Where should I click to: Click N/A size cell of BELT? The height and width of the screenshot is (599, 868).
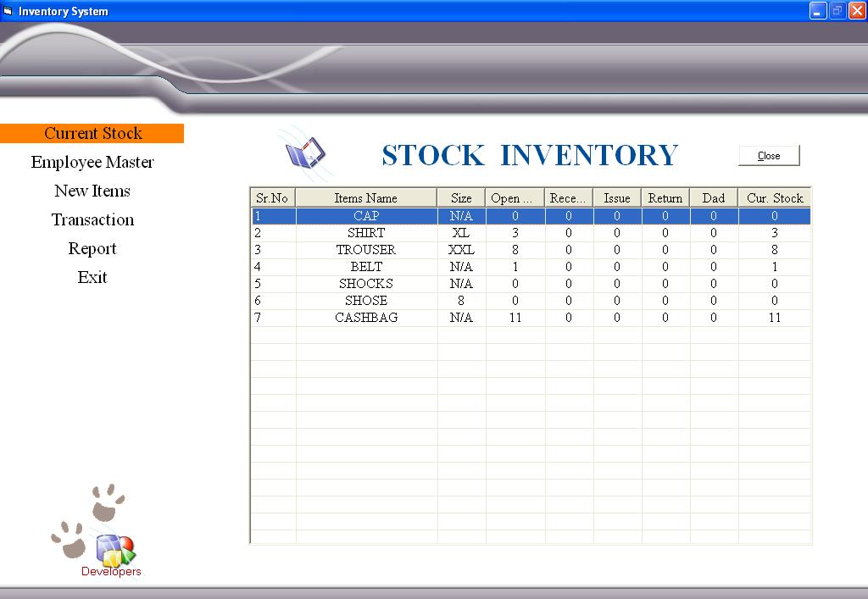click(x=461, y=267)
